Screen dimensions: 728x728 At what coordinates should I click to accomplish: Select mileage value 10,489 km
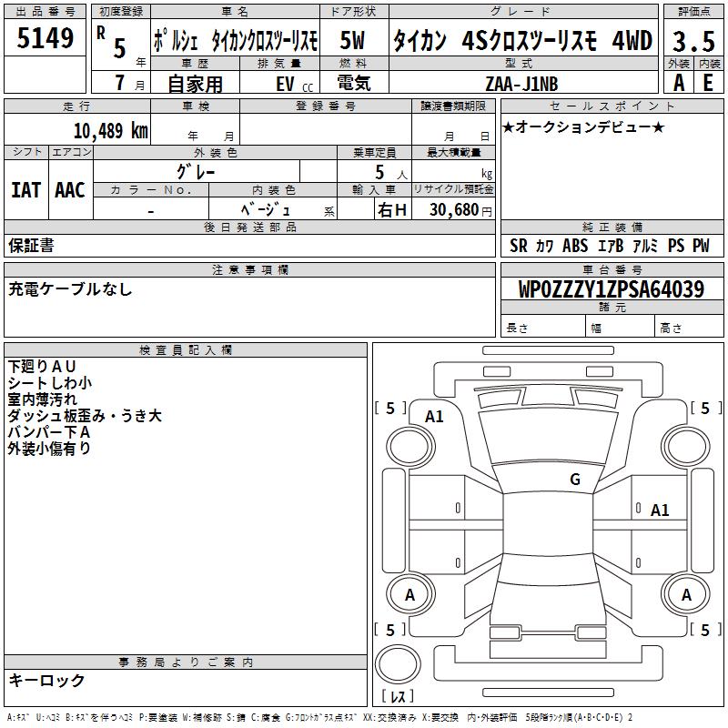coord(111,131)
